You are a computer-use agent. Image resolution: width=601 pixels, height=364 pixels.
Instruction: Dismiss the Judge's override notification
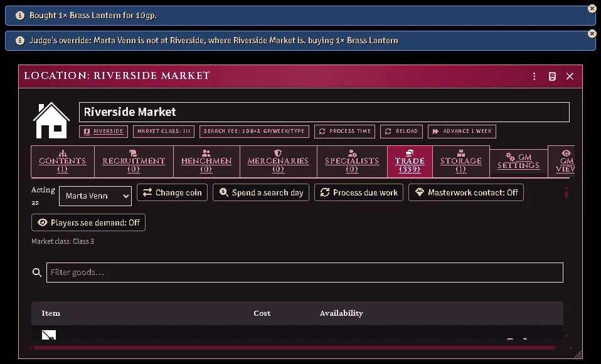592,34
